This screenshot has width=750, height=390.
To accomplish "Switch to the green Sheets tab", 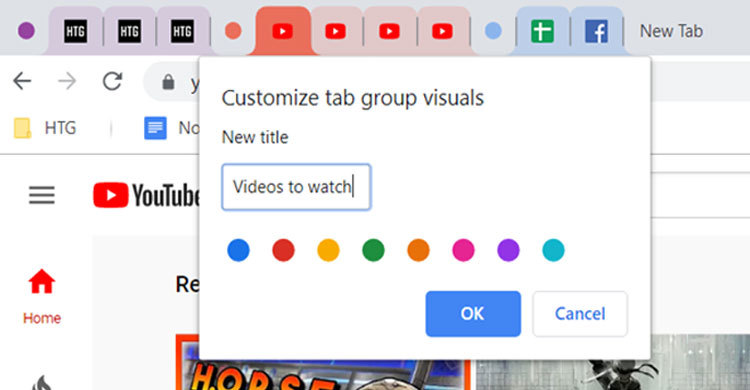I will [542, 32].
